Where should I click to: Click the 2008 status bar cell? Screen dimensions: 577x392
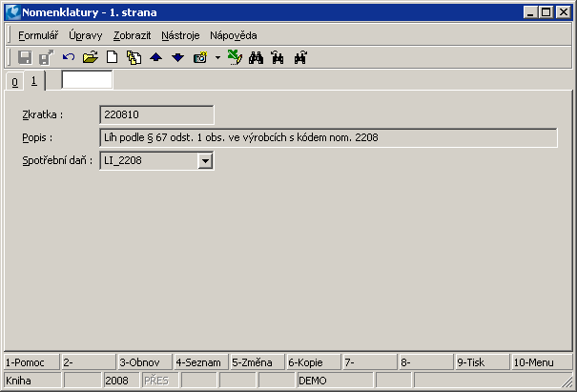tap(121, 381)
